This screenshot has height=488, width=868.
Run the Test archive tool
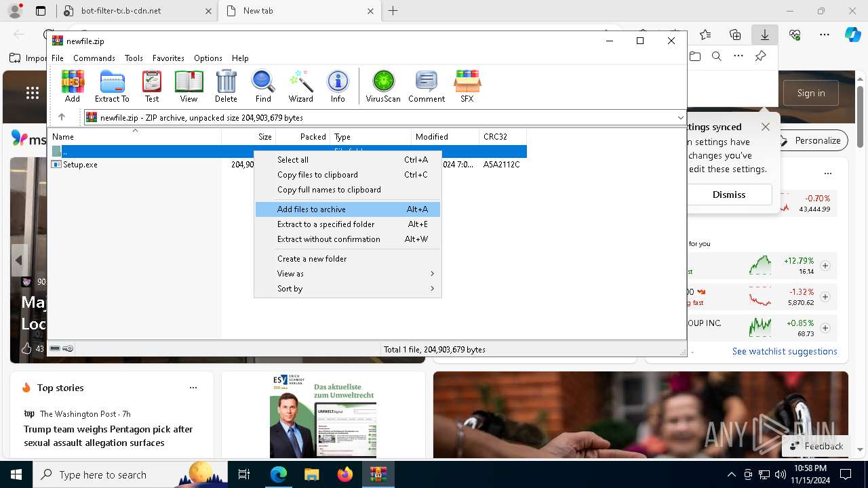[x=152, y=86]
